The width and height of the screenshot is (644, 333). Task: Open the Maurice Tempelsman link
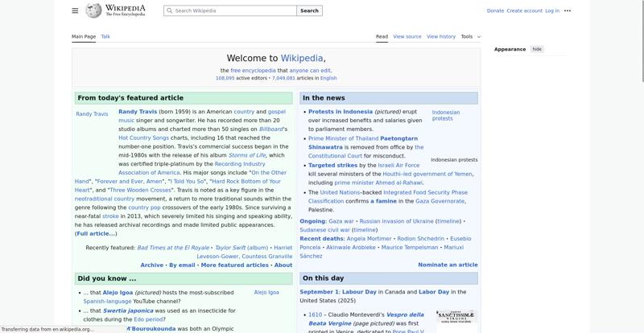(410, 248)
